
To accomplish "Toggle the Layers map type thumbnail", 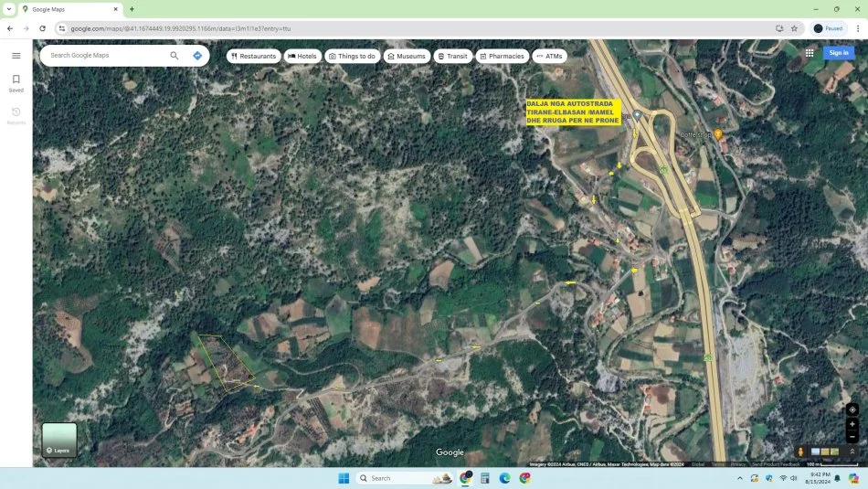I will point(59,440).
